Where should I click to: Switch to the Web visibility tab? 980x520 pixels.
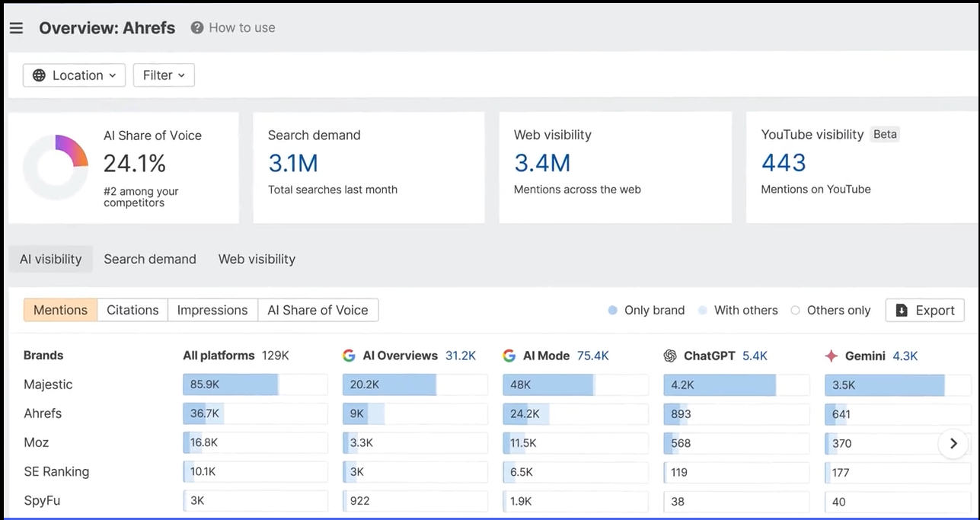tap(257, 259)
